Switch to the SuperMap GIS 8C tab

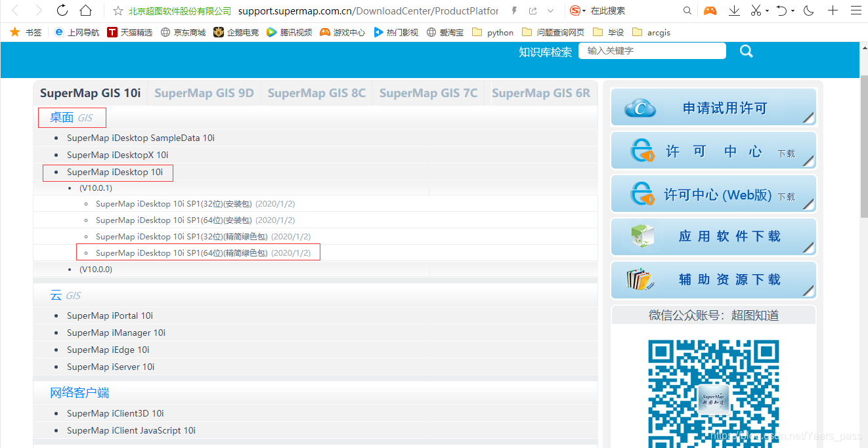[x=316, y=93]
